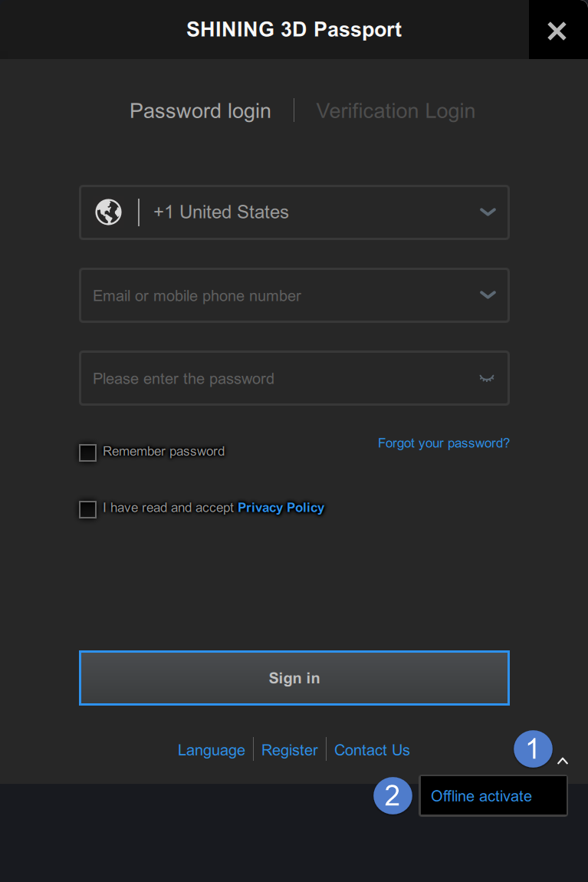Toggle password visibility eye icon
The height and width of the screenshot is (882, 588).
(487, 378)
